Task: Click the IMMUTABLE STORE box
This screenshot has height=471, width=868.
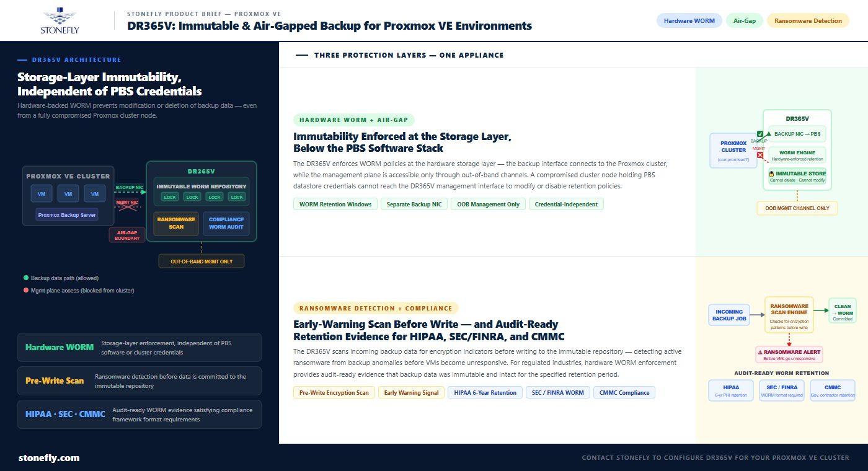Action: point(797,177)
